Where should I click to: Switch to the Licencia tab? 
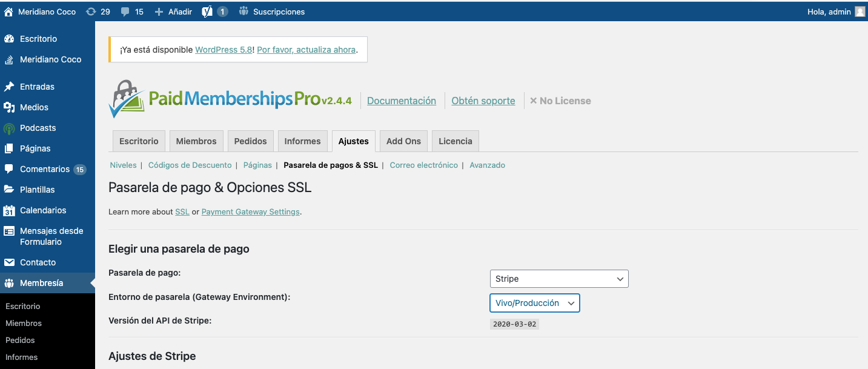[x=456, y=141]
